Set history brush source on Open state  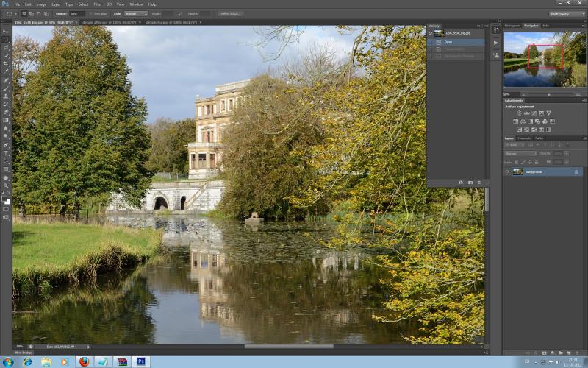click(x=431, y=42)
